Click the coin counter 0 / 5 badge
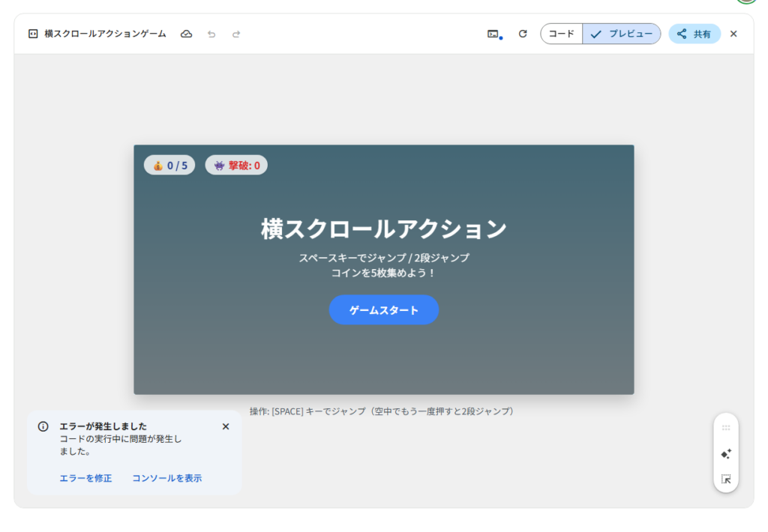This screenshot has width=768, height=532. click(169, 166)
